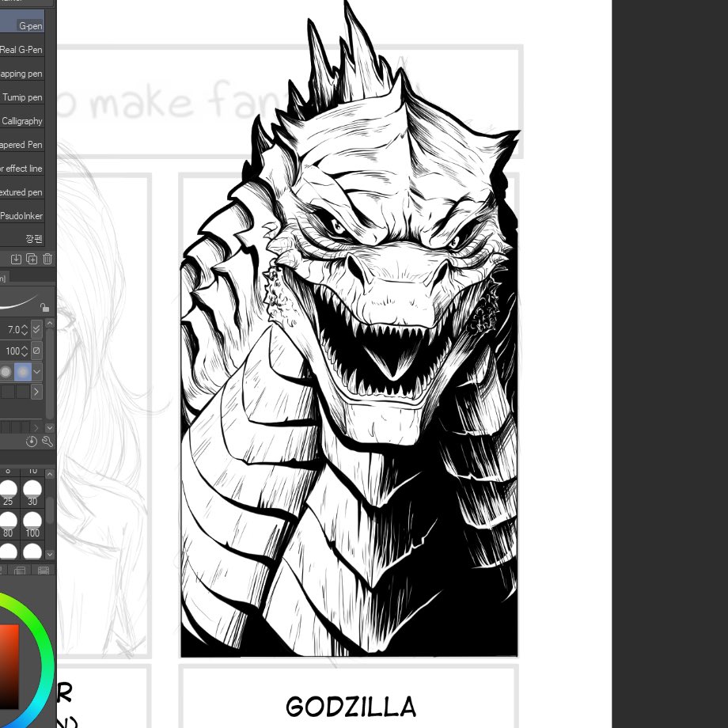Expand the anti-aliasing options dropdown
The image size is (728, 728).
37,372
